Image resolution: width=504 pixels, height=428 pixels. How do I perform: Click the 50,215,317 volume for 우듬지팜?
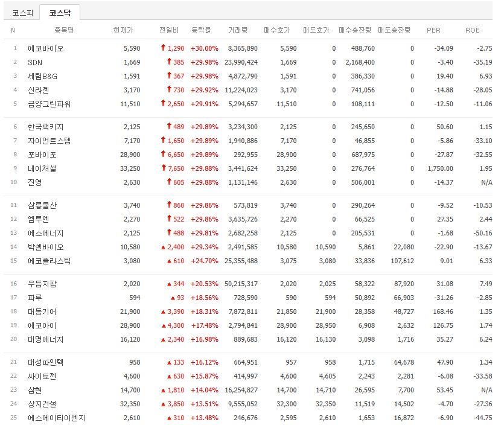[x=241, y=284]
